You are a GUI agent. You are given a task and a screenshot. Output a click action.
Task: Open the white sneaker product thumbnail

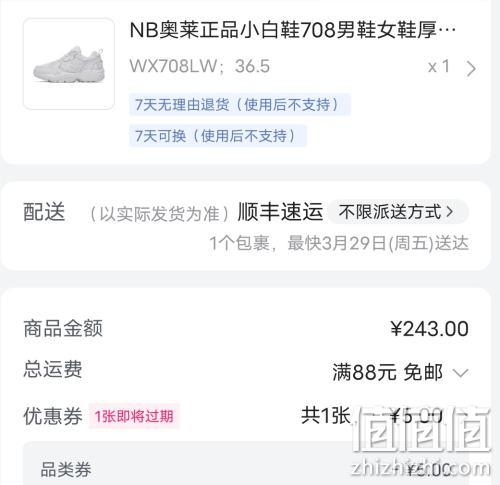coord(69,64)
